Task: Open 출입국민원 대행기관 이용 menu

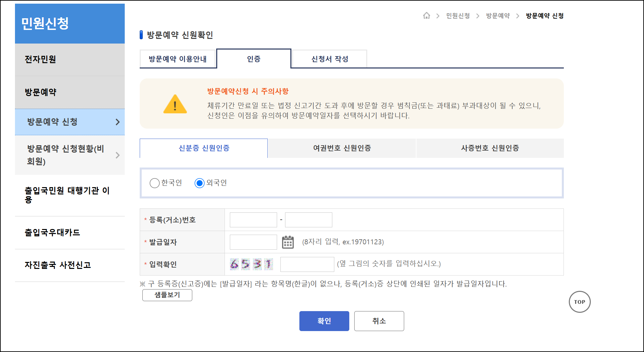Action: tap(70, 195)
